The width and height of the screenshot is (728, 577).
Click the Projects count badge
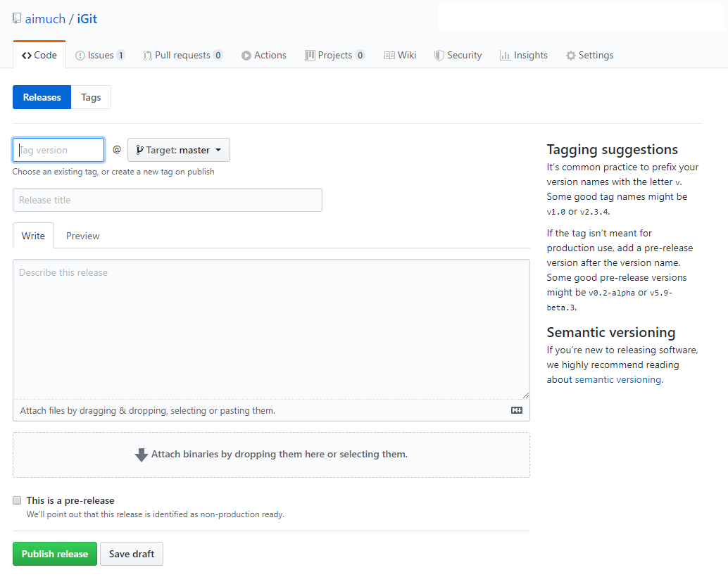click(x=360, y=56)
